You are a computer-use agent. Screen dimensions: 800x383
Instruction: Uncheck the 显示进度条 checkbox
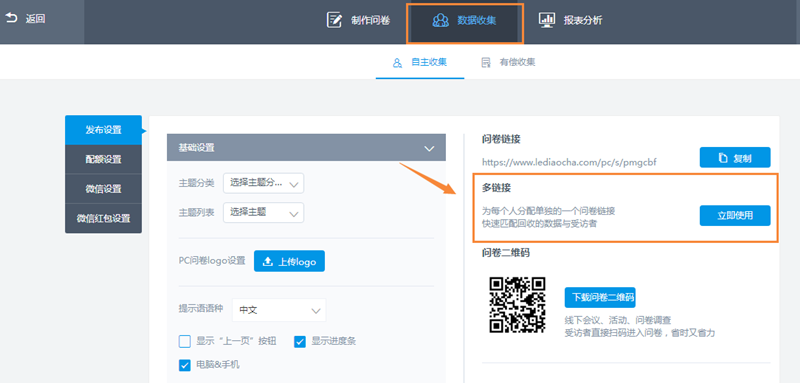coord(299,341)
